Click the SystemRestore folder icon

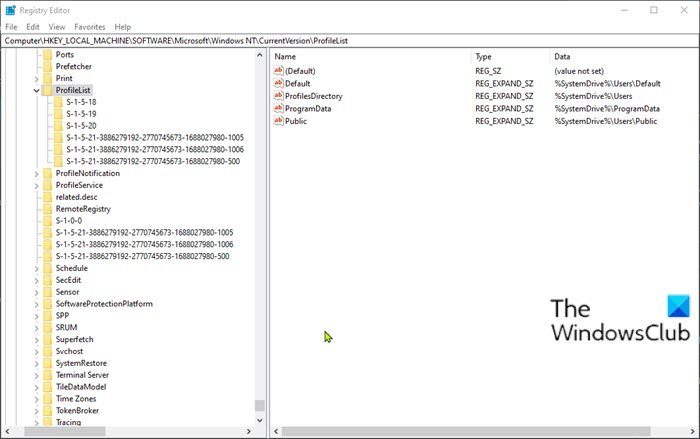(48, 363)
